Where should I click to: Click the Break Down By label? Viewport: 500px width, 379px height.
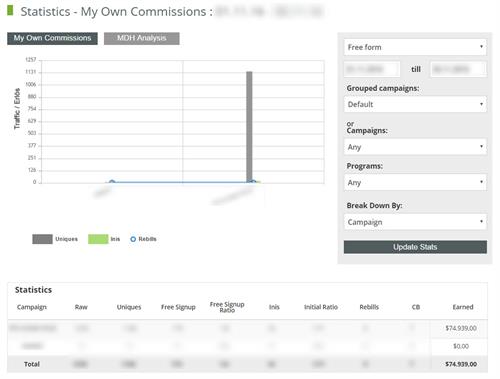click(x=374, y=206)
